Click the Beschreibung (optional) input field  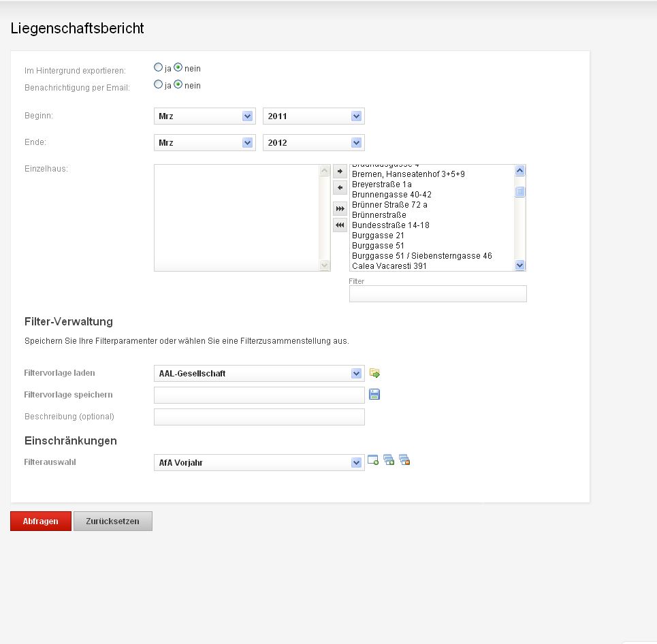(x=259, y=417)
